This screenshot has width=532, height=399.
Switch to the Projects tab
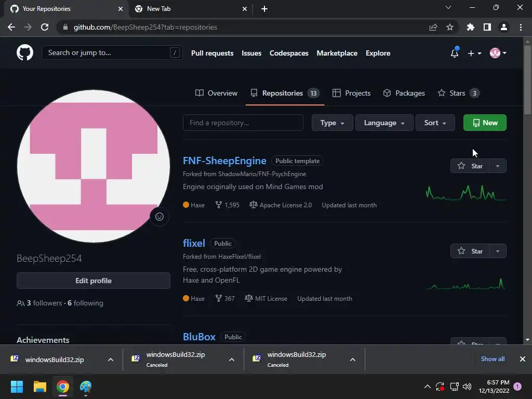tap(351, 93)
